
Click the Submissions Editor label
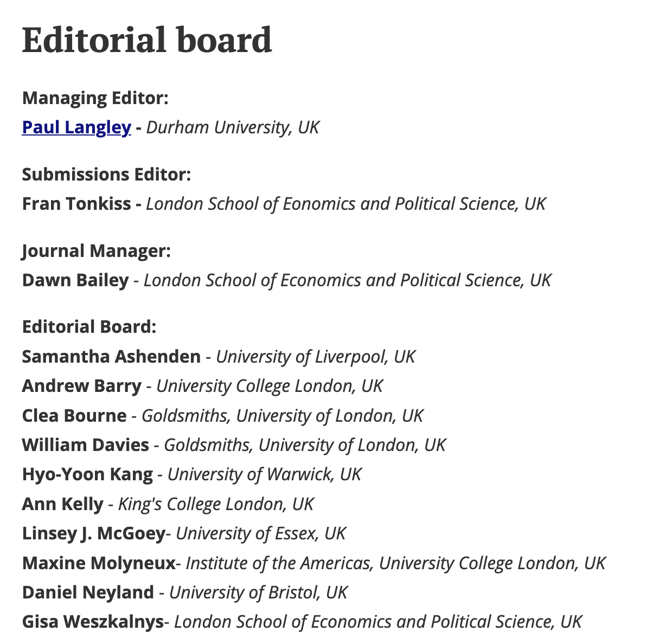pos(107,175)
